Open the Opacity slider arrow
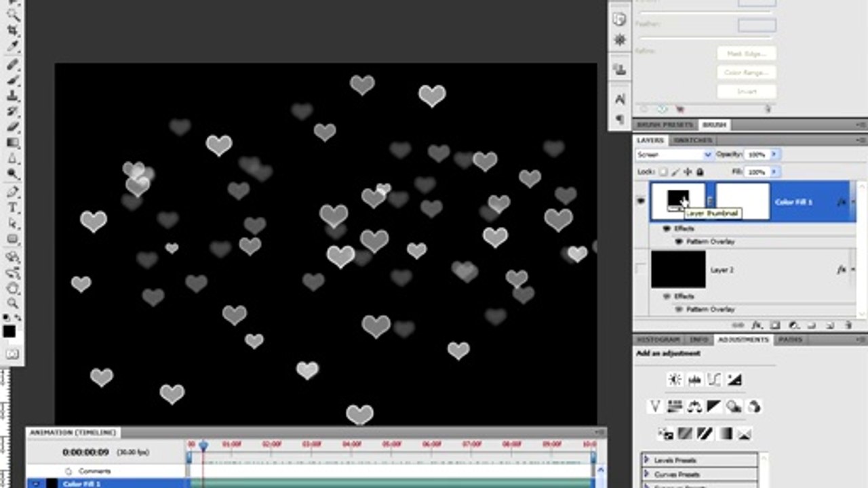 tap(774, 155)
